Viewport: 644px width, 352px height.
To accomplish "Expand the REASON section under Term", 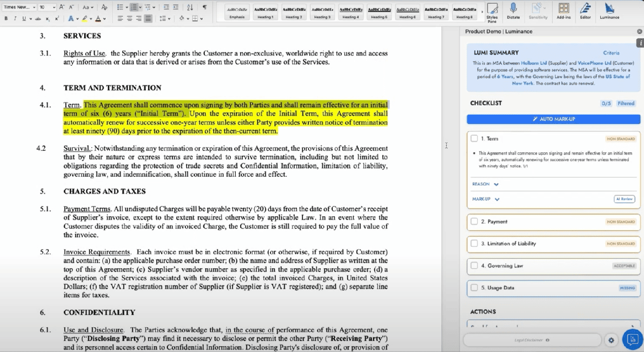I will pos(485,184).
